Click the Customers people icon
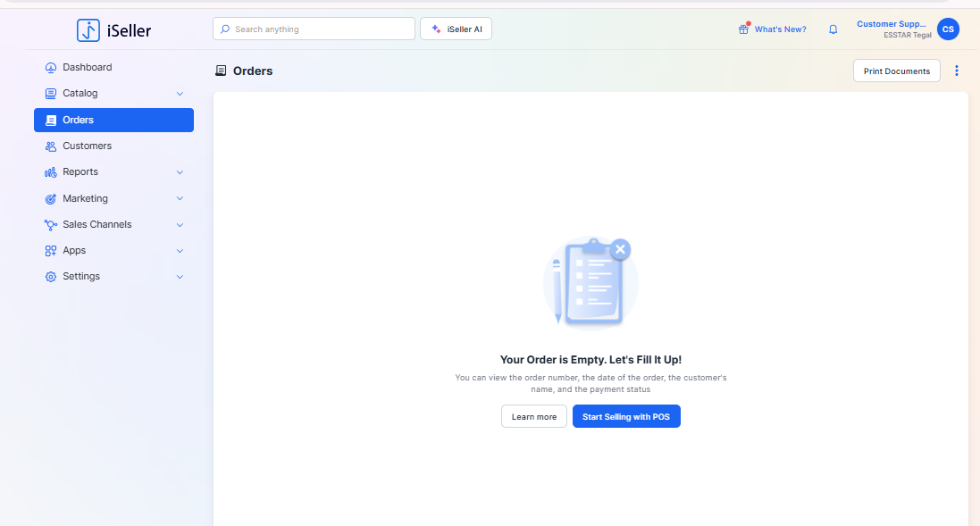This screenshot has height=526, width=980. click(51, 146)
